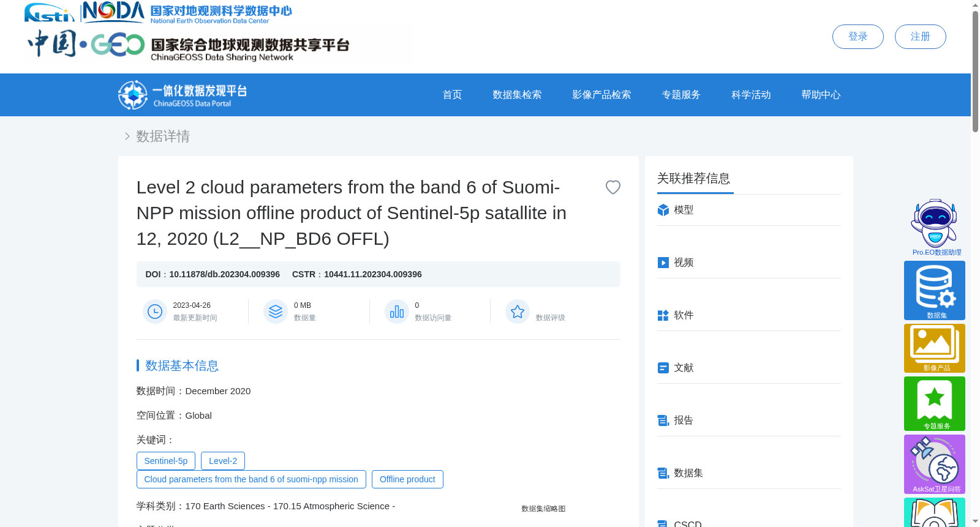Select the Sentinel-5p keyword tag
Screen dimensions: 980x527
click(166, 461)
